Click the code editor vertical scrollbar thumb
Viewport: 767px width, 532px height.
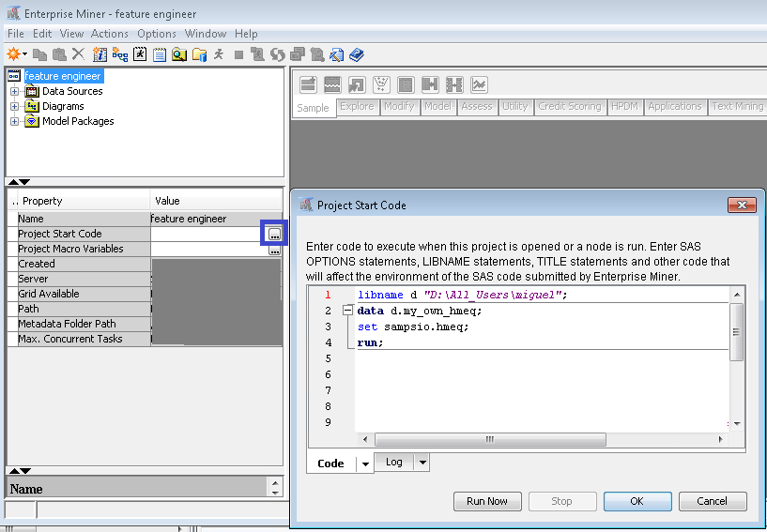[737, 332]
